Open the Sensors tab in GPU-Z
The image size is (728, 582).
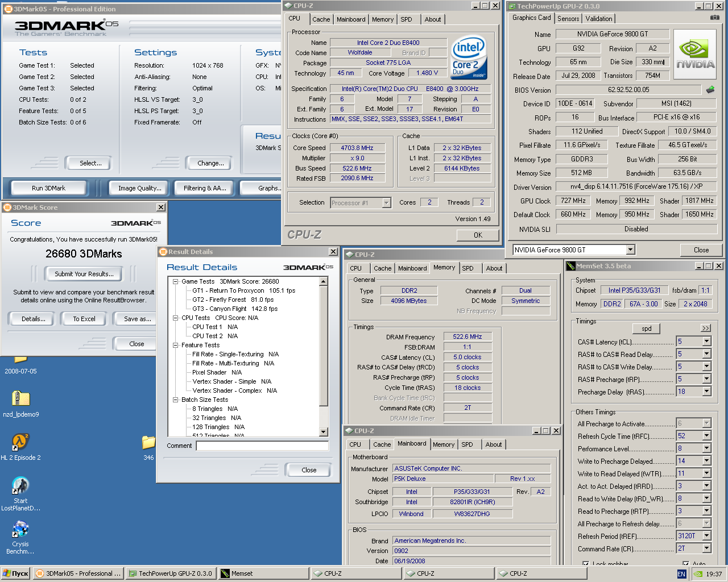click(568, 19)
